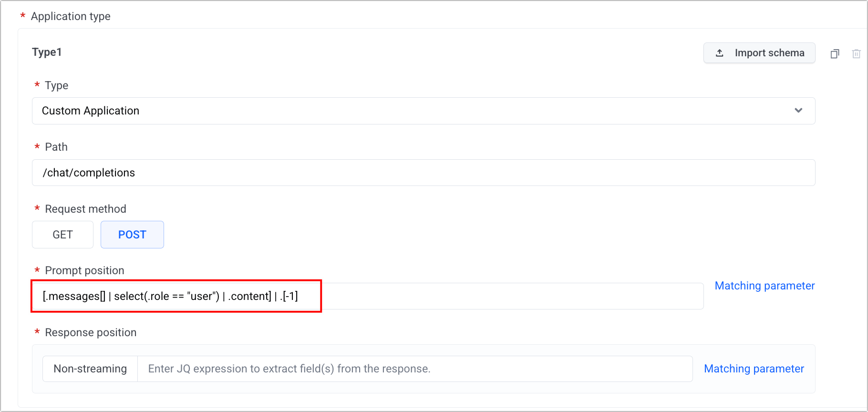
Task: Click the Path field label
Action: pyautogui.click(x=56, y=147)
